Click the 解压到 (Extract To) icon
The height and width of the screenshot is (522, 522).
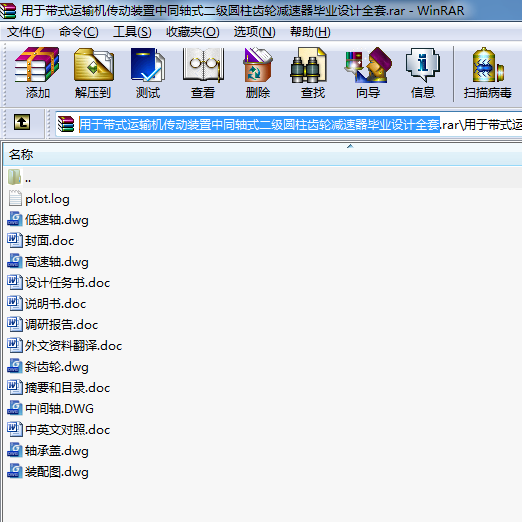[x=93, y=73]
